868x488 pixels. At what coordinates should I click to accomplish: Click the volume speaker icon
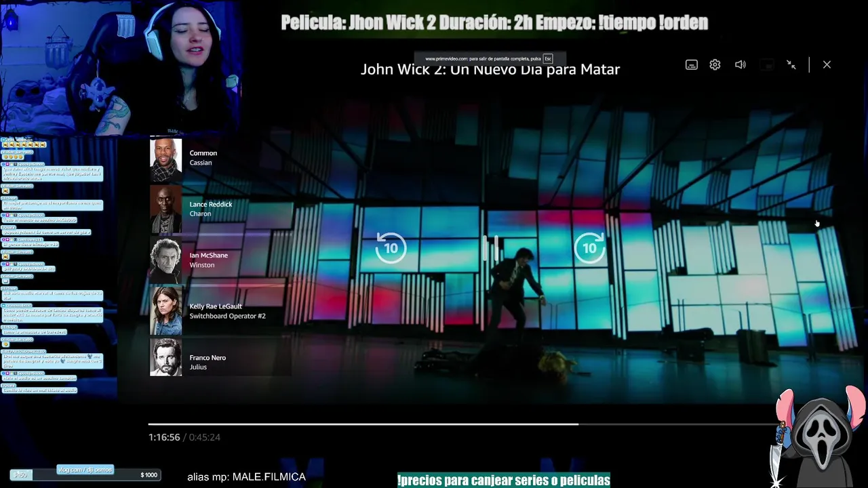(x=740, y=65)
